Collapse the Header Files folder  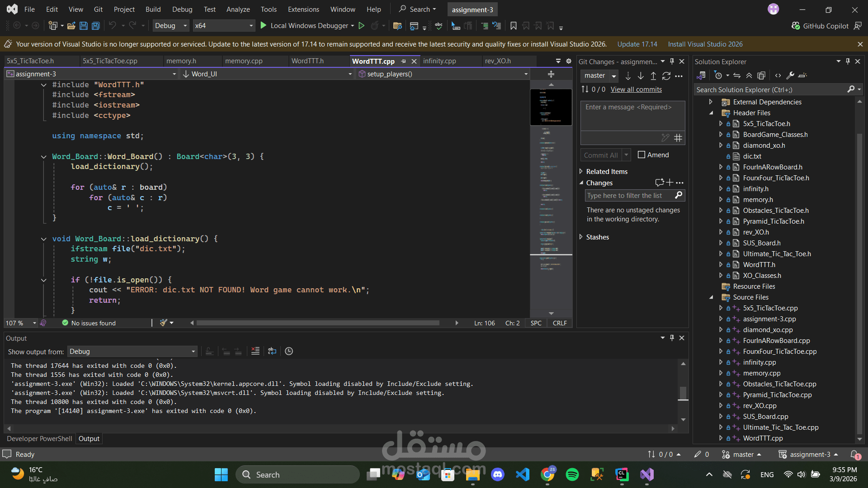pyautogui.click(x=711, y=113)
